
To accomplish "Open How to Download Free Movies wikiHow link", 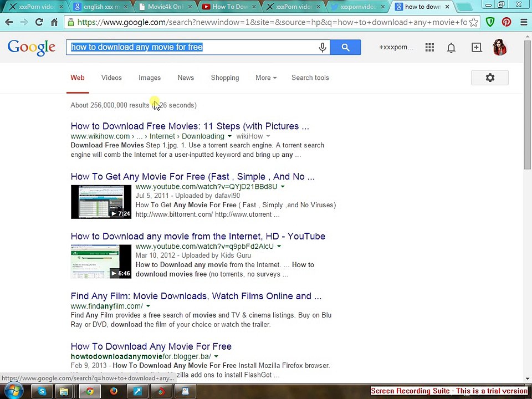I will pos(190,126).
